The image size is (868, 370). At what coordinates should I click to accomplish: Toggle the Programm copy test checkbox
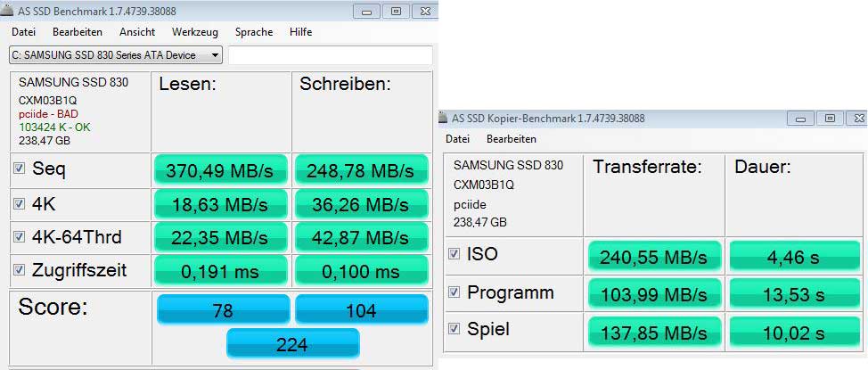coord(454,292)
